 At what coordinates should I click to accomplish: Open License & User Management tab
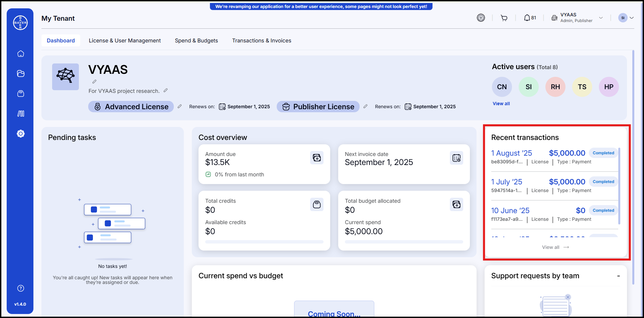tap(125, 40)
